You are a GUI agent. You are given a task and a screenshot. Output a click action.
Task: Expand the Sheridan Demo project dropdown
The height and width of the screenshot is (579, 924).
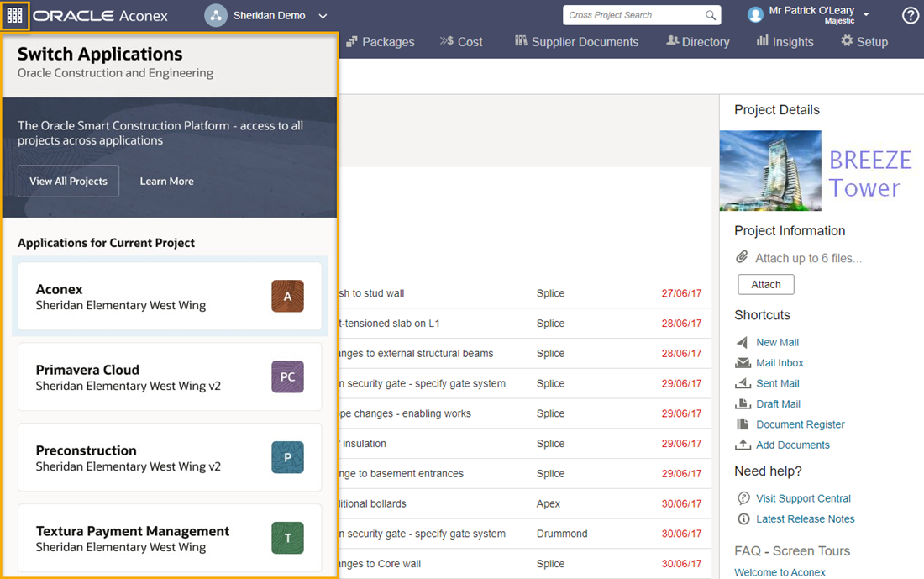pos(323,16)
